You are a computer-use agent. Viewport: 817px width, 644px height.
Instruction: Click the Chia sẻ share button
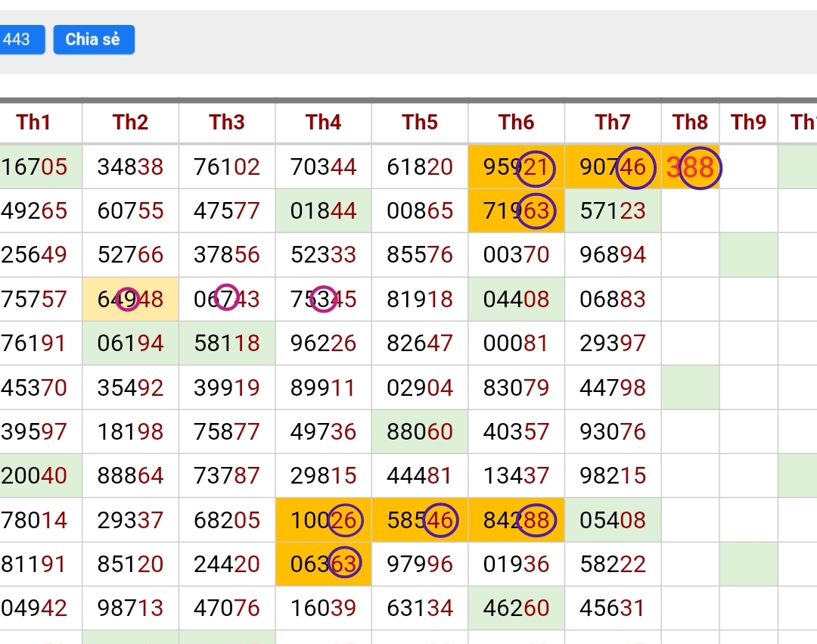[x=94, y=39]
